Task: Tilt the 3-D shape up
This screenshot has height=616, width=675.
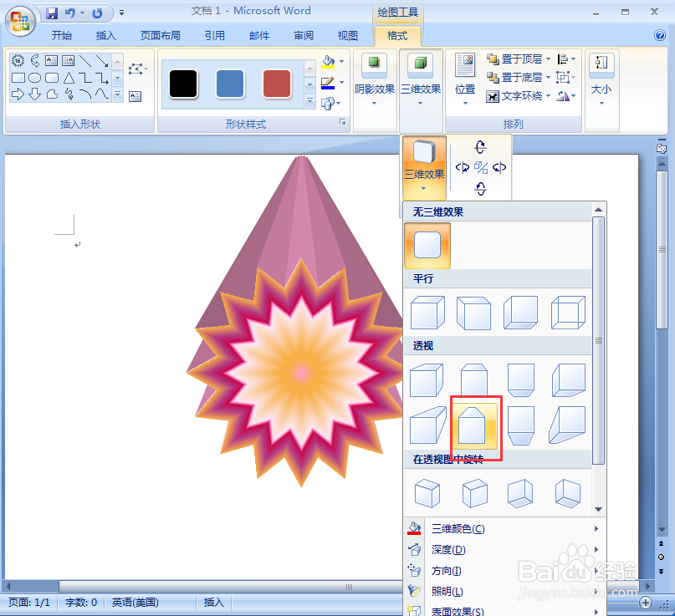Action: pyautogui.click(x=480, y=147)
